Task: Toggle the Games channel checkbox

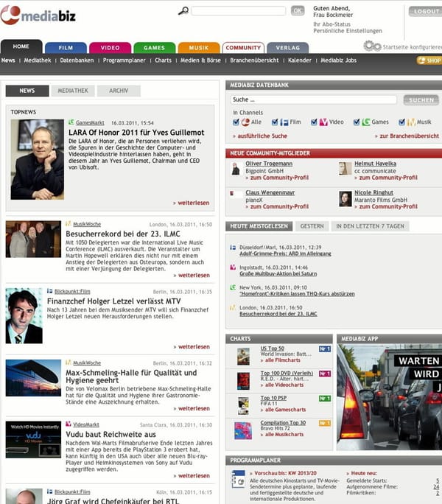Action: [357, 122]
